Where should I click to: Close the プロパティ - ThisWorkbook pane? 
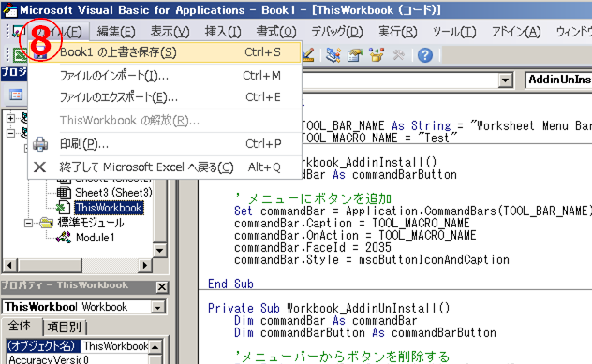(x=162, y=287)
